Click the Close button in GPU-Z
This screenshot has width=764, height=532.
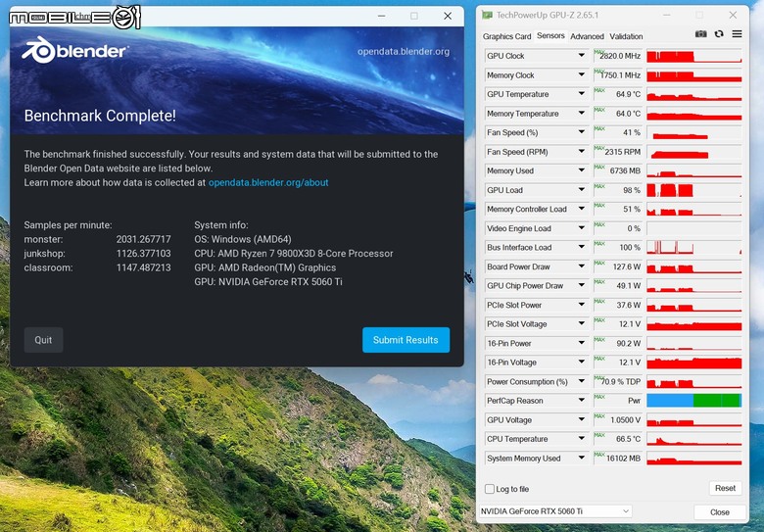720,512
